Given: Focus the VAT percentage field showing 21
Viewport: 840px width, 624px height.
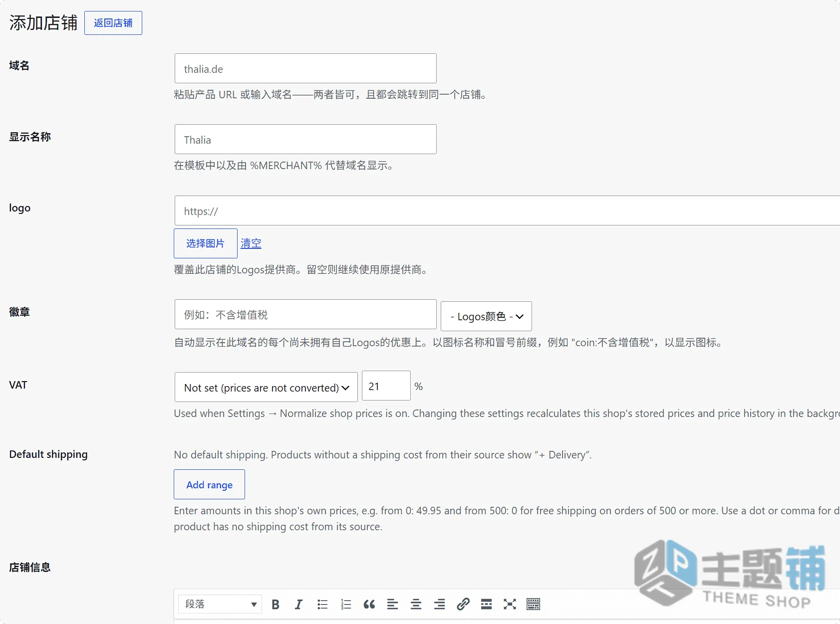Looking at the screenshot, I should pos(386,386).
